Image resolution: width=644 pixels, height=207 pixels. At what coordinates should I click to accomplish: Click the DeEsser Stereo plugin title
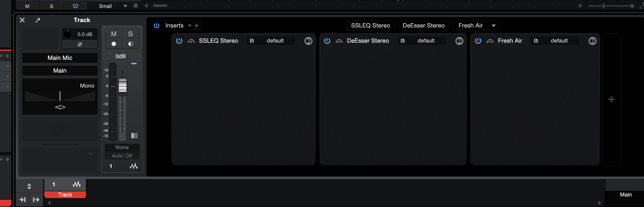368,41
